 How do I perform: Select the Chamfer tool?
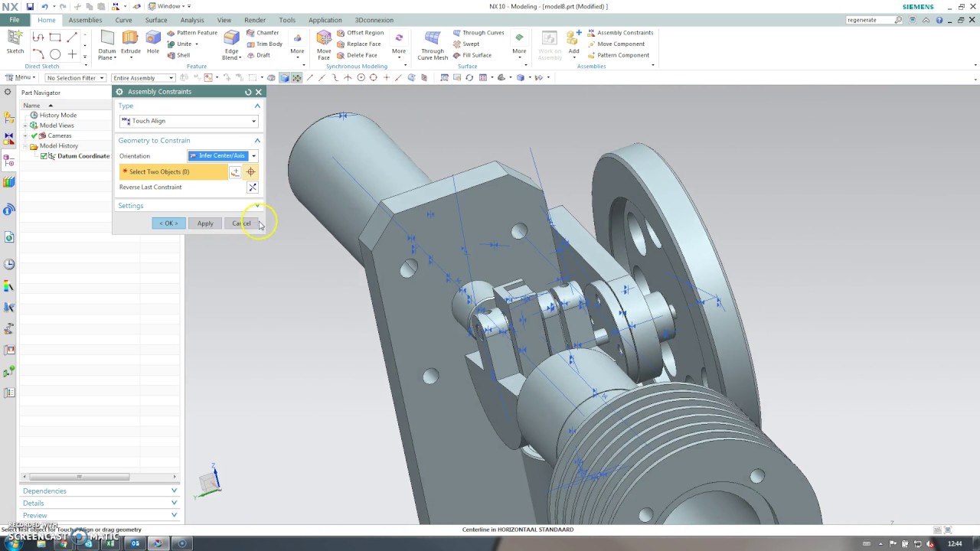pyautogui.click(x=263, y=33)
